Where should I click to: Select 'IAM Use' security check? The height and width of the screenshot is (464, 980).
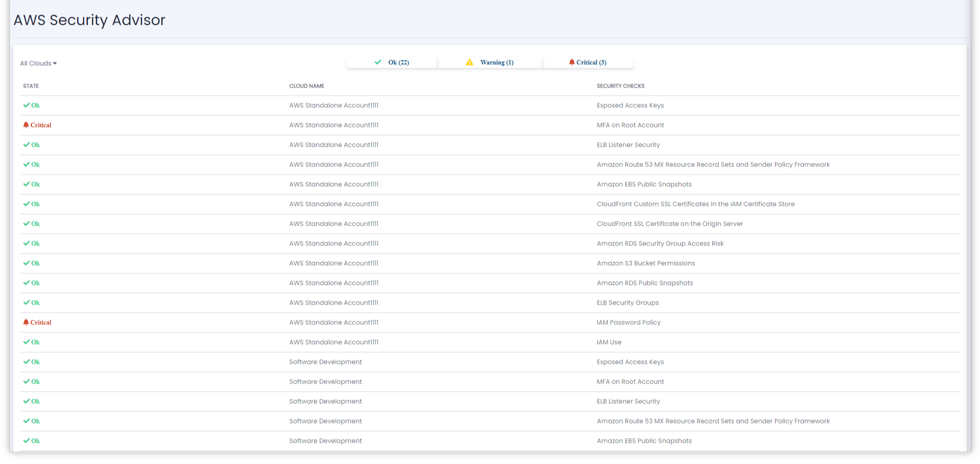(609, 342)
